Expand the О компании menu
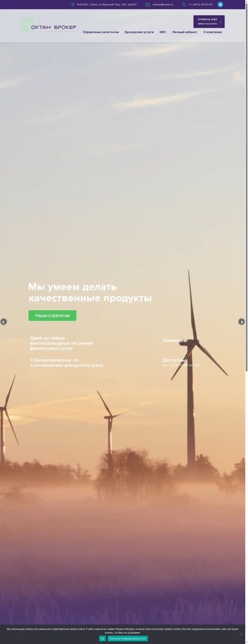 click(x=212, y=32)
